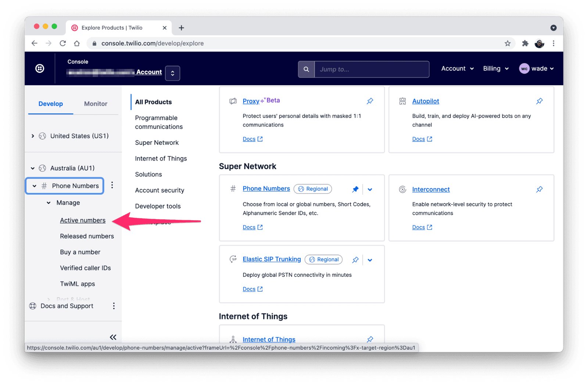Open Active numbers in sidebar
Image resolution: width=588 pixels, height=385 pixels.
coord(83,220)
